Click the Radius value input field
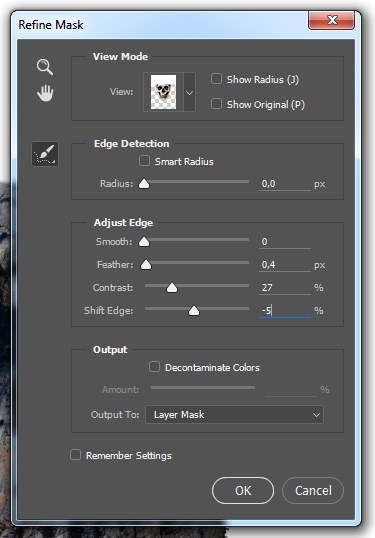 tap(284, 184)
